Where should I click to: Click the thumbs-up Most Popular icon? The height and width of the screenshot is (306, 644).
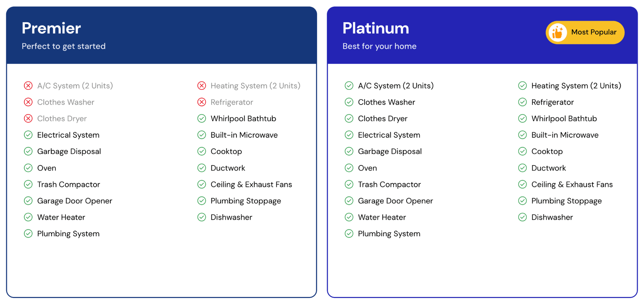click(x=557, y=33)
